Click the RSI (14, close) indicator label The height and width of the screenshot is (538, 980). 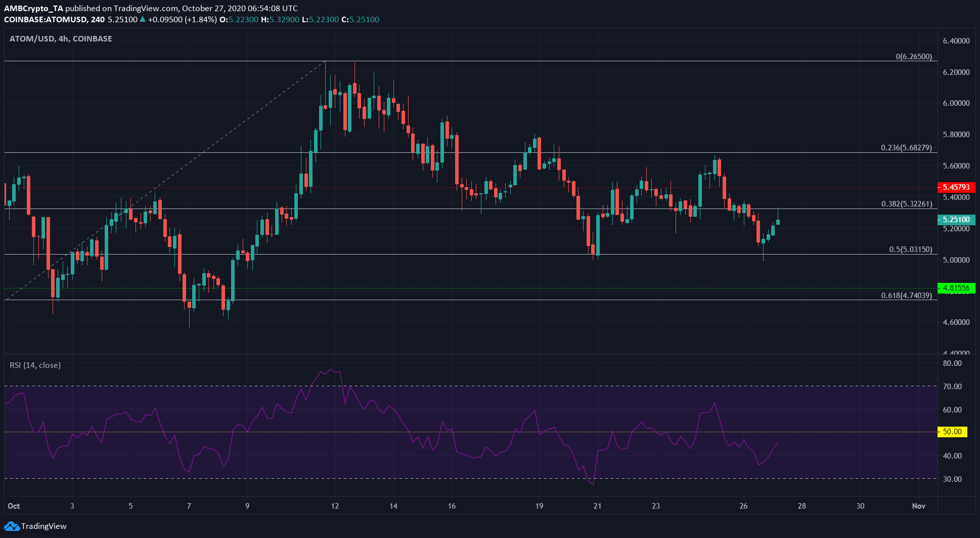tap(35, 365)
